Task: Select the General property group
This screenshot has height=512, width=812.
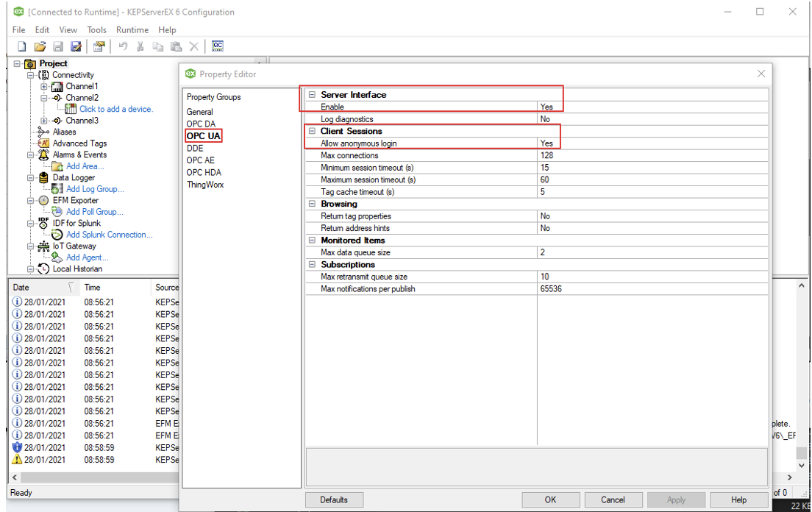Action: (x=199, y=112)
